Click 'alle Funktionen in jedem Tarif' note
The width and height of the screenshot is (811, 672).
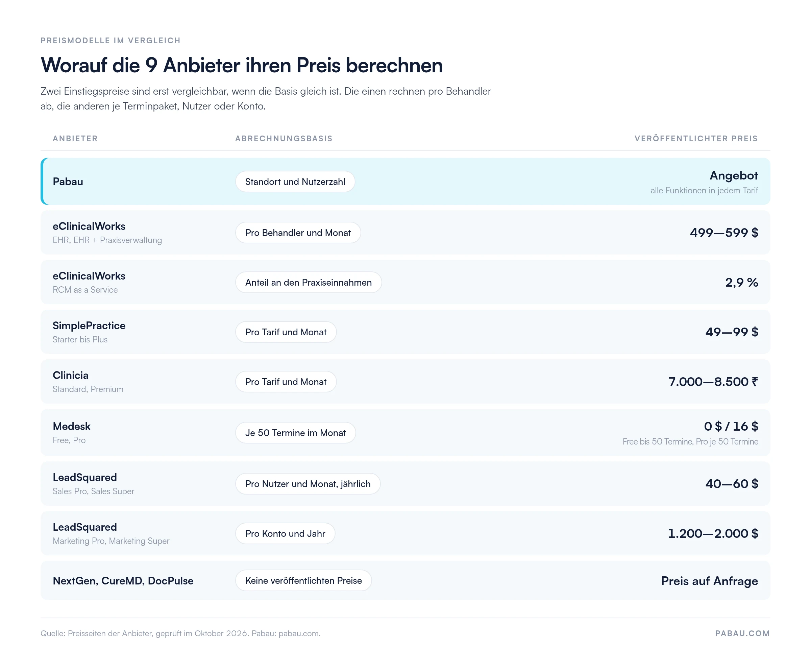click(704, 190)
